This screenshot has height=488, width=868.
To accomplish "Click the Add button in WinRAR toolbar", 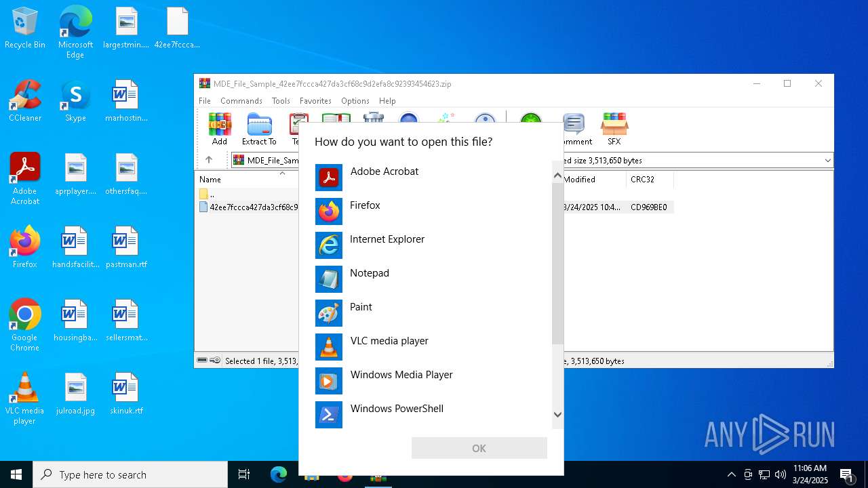I will click(x=219, y=129).
